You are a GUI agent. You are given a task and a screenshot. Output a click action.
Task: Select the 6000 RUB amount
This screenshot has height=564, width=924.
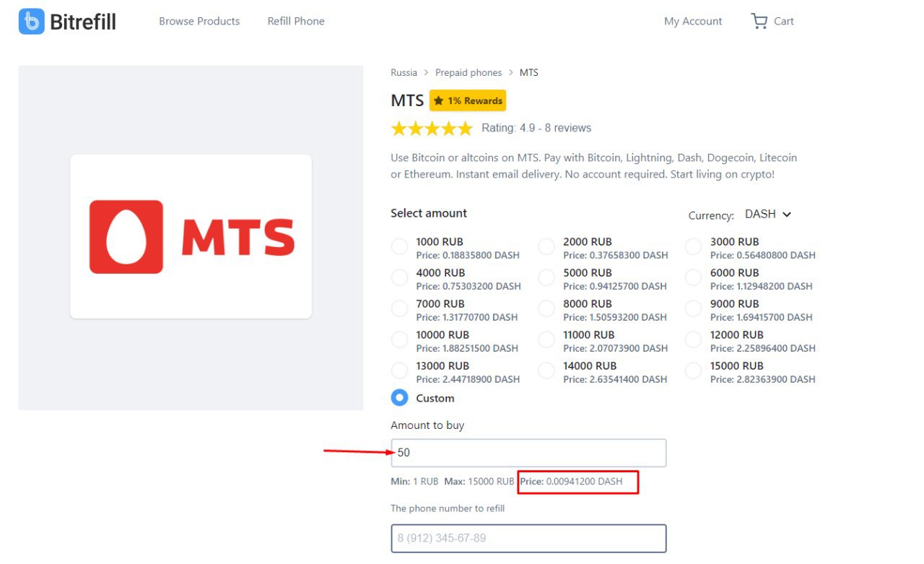click(x=693, y=278)
